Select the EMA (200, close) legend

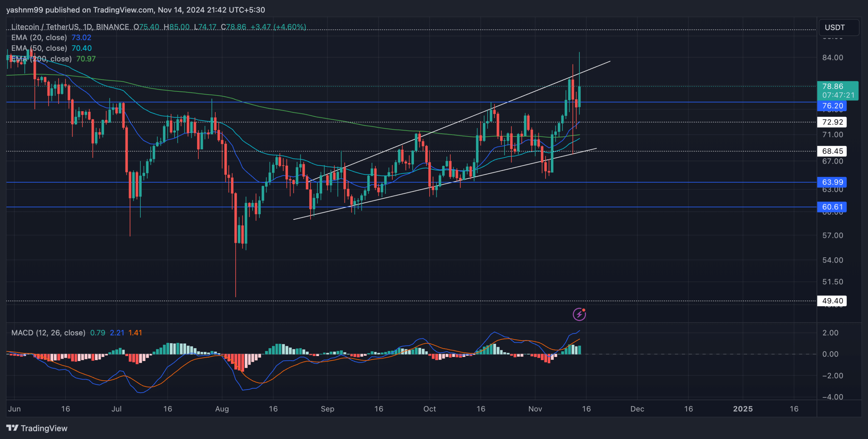click(41, 59)
